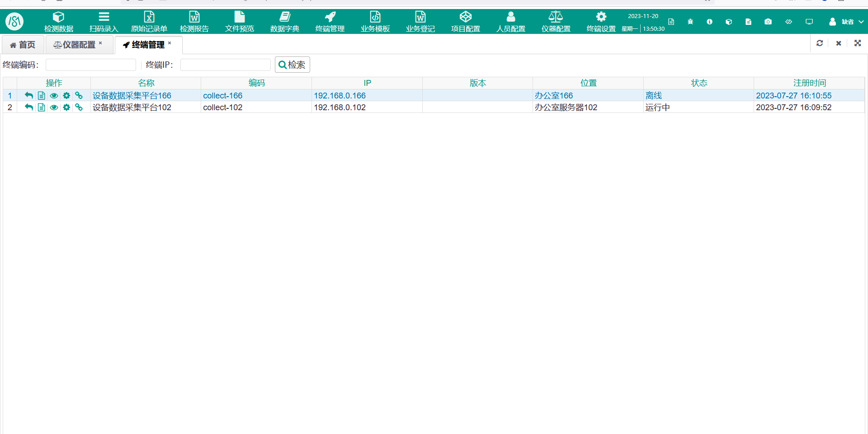This screenshot has width=868, height=434.
Task: Click gear settings icon for collect-166 row
Action: pyautogui.click(x=66, y=95)
